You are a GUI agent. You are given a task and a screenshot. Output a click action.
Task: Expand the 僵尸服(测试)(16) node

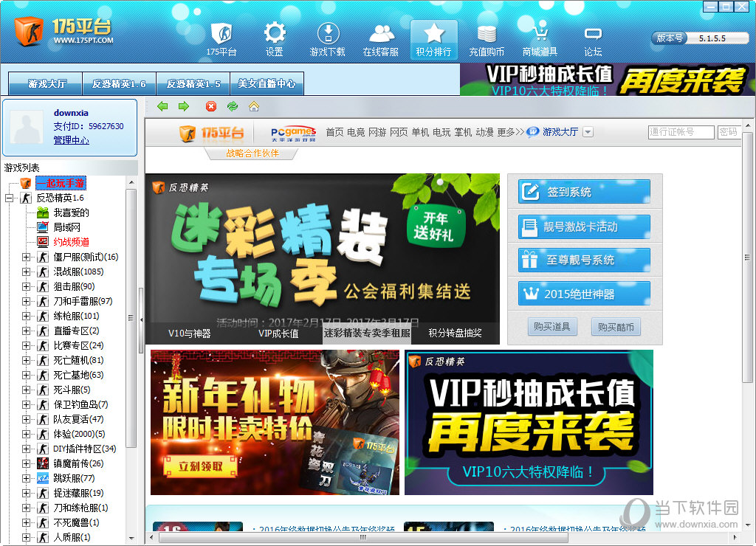[x=27, y=257]
